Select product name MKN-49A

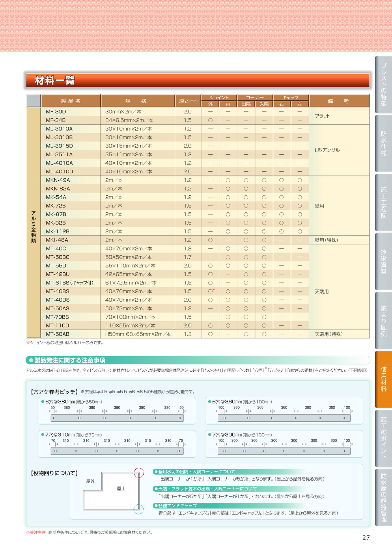tap(58, 180)
